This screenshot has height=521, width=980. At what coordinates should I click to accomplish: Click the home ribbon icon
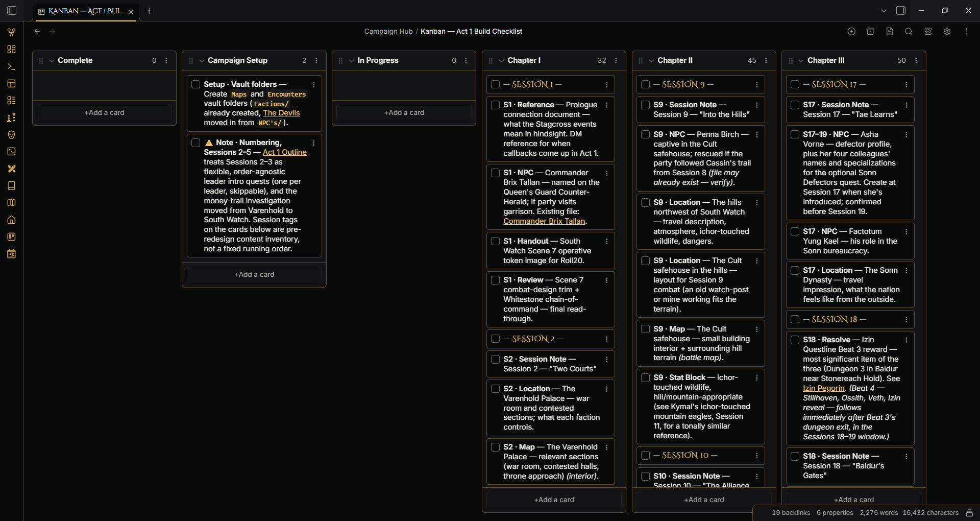tap(11, 220)
